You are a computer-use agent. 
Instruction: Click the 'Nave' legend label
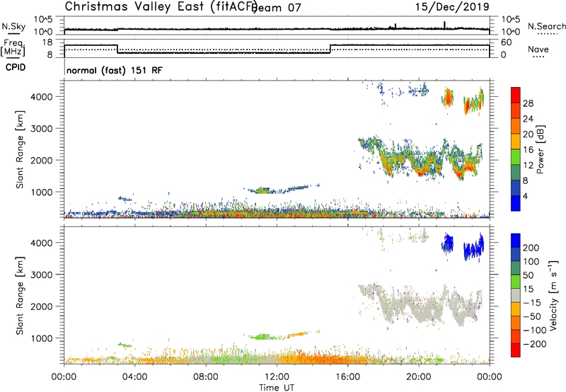pyautogui.click(x=538, y=50)
